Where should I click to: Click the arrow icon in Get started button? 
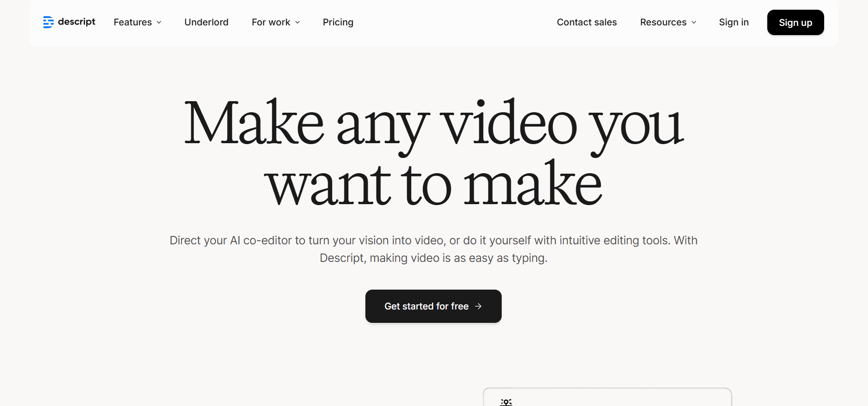pyautogui.click(x=479, y=306)
